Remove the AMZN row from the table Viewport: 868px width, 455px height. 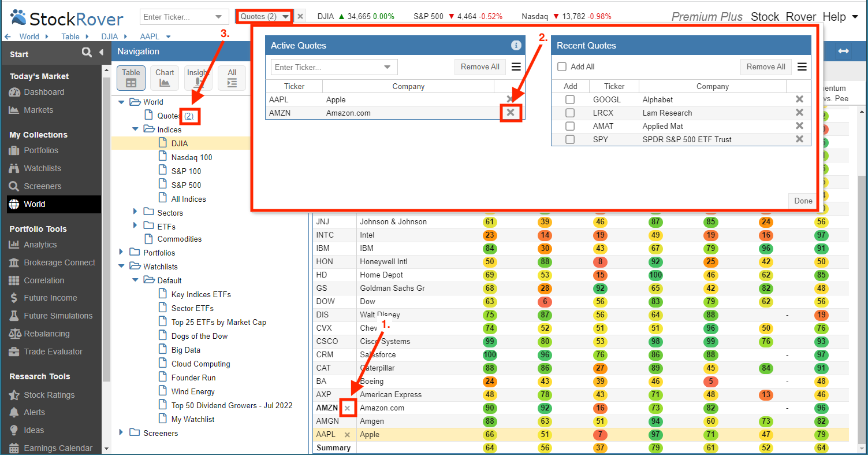click(x=348, y=408)
